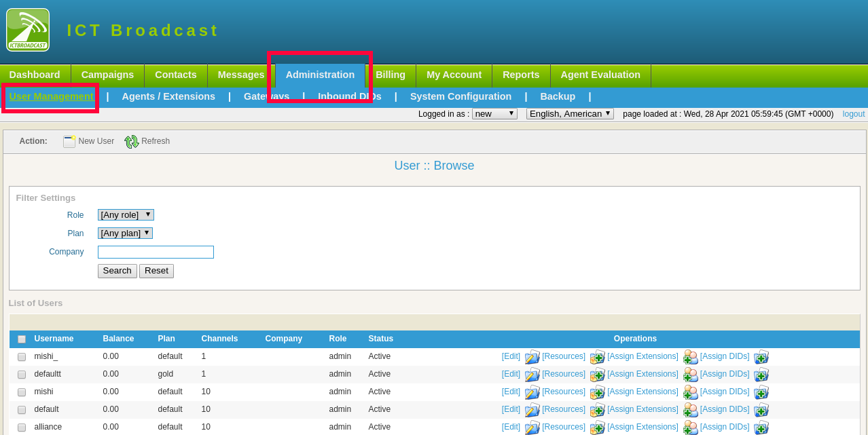Viewport: 868px width, 435px height.
Task: Click the resources icon in alliance row
Action: coord(597,428)
